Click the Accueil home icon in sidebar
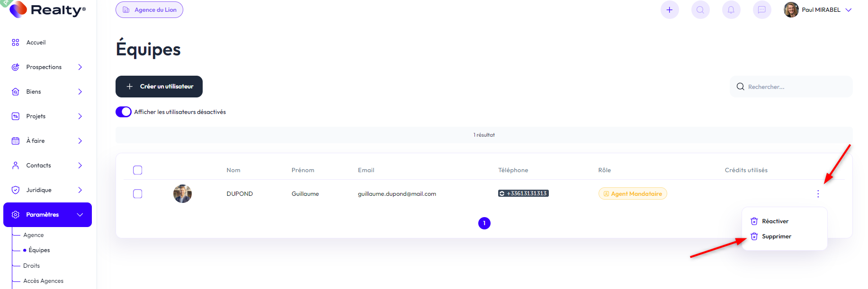 (16, 43)
